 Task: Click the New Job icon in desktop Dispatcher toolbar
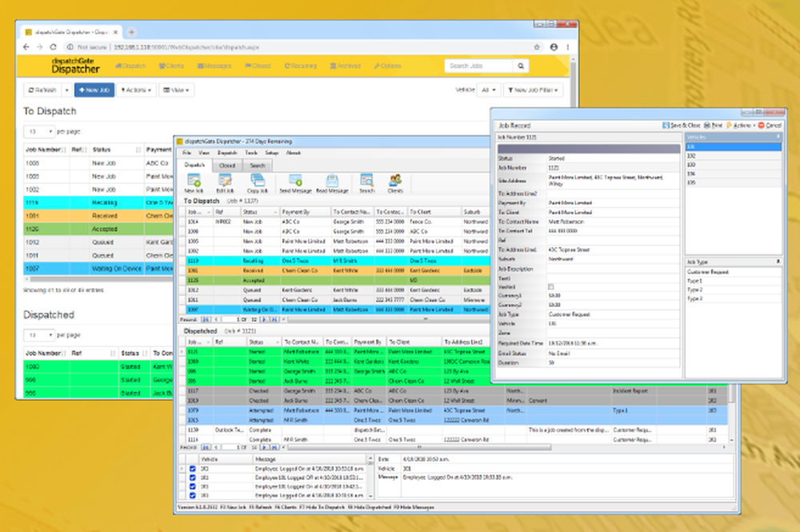[194, 183]
